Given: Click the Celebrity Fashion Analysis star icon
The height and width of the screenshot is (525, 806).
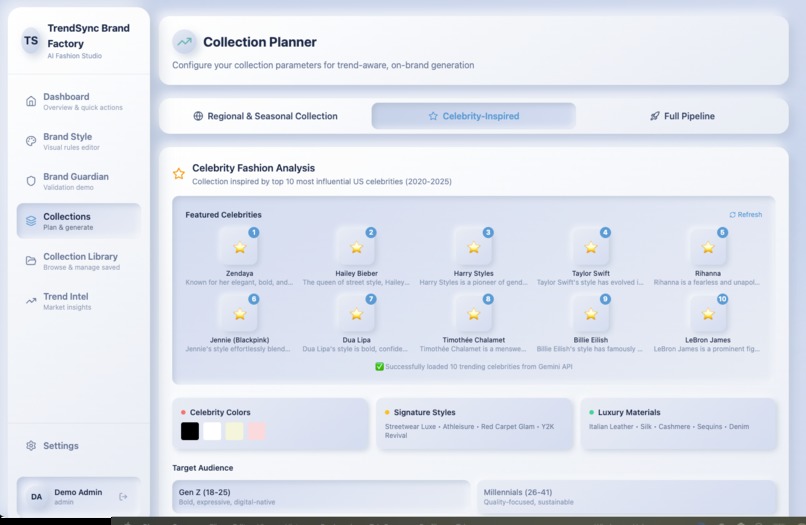Looking at the screenshot, I should (178, 174).
